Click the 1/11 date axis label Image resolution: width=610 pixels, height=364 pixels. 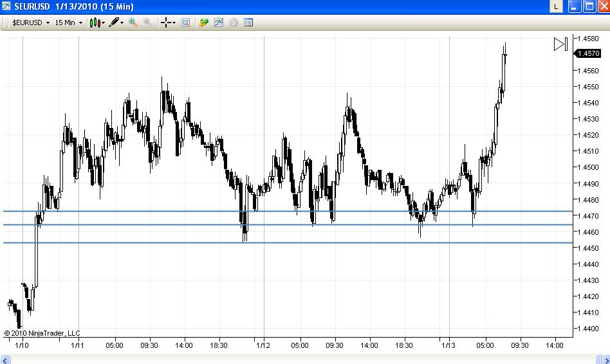tap(77, 345)
